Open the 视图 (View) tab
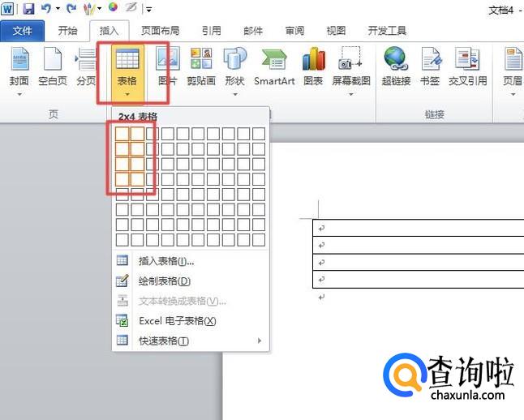Viewport: 524px width, 420px height. [336, 31]
